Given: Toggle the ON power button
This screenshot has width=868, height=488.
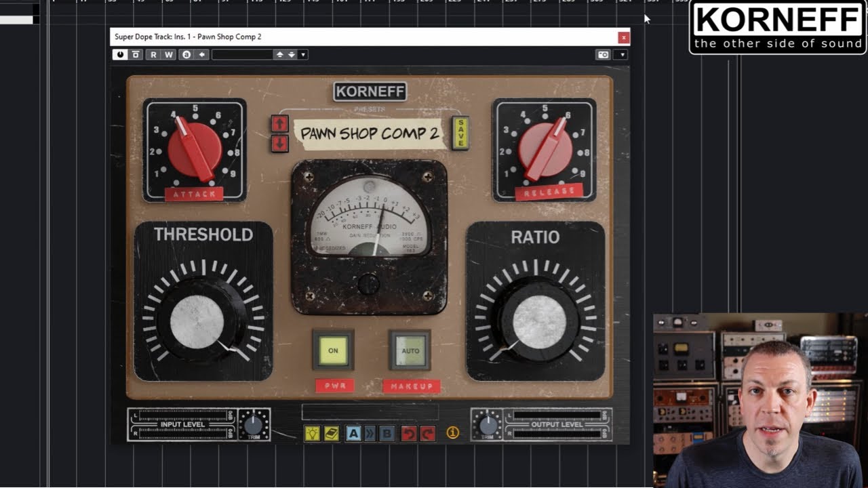Looking at the screenshot, I should tap(333, 350).
